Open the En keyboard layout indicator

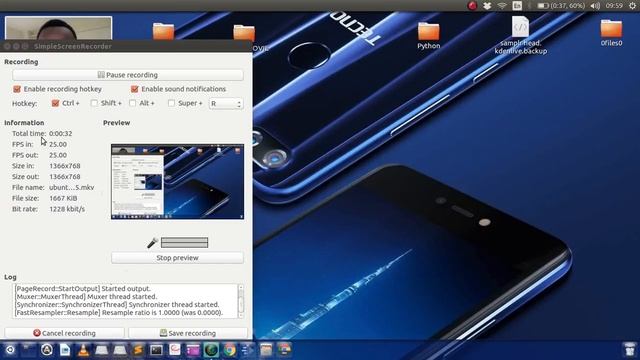(517, 6)
